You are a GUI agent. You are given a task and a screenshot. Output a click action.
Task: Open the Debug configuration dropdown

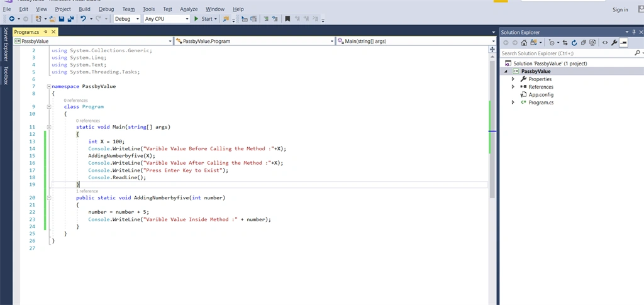click(127, 19)
